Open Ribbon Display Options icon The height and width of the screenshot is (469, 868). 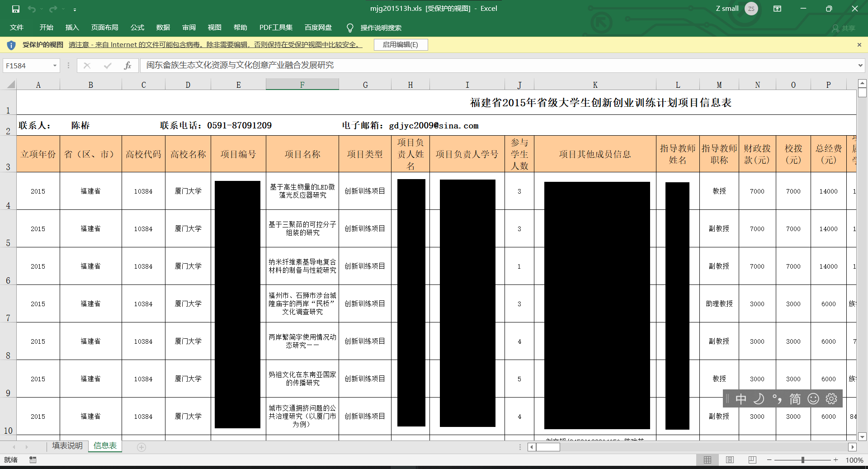pos(777,9)
